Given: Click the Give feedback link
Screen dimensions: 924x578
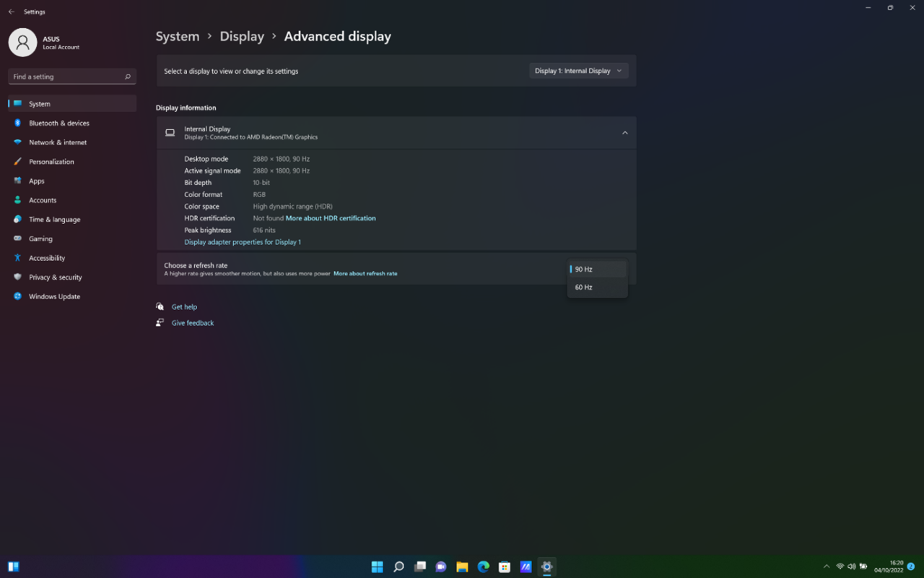Looking at the screenshot, I should click(193, 323).
